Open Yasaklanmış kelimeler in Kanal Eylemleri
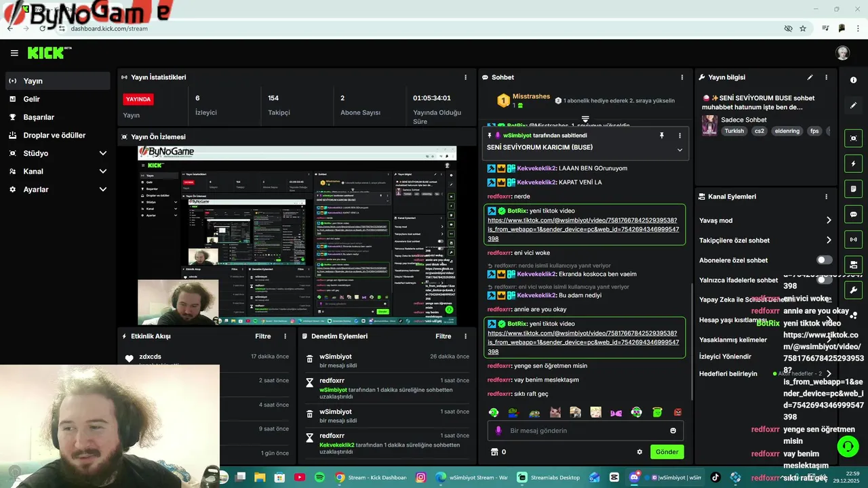Viewport: 868px width, 488px height. coord(732,340)
